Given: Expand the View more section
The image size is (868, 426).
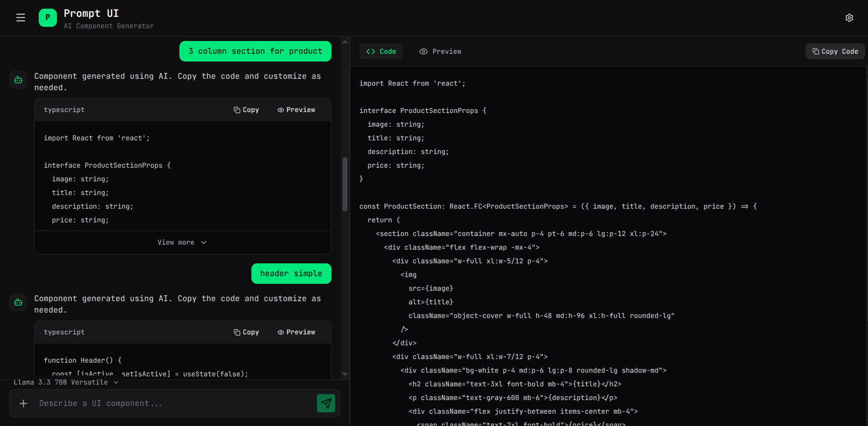Looking at the screenshot, I should click(182, 242).
